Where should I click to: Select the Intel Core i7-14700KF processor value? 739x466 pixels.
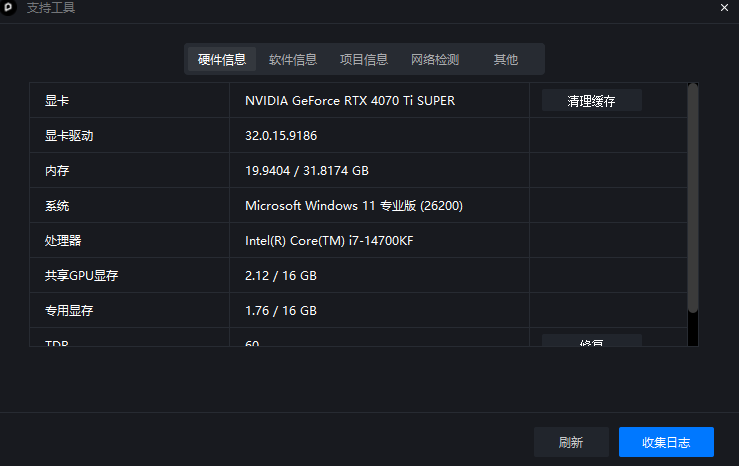click(329, 241)
